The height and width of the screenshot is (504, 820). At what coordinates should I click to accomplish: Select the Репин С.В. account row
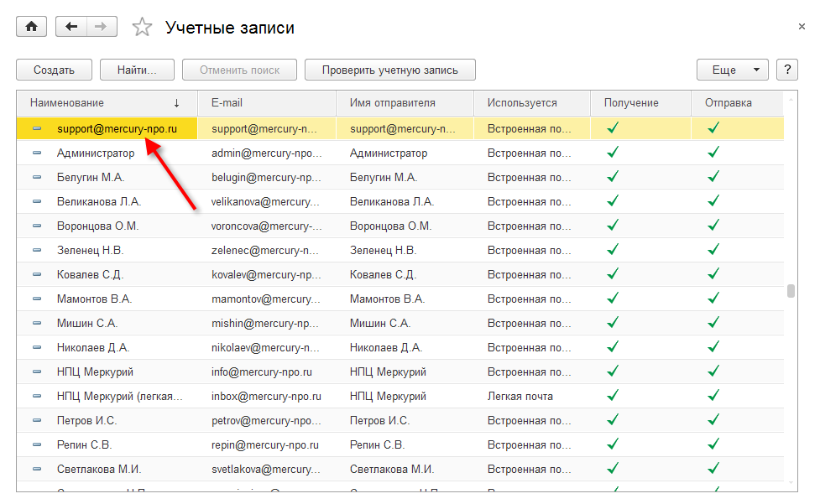point(84,444)
